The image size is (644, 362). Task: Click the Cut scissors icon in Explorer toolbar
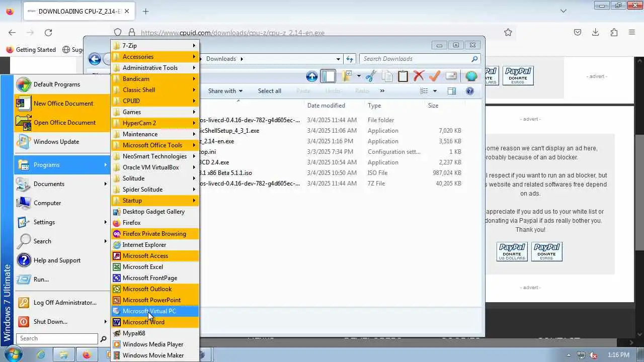click(371, 76)
